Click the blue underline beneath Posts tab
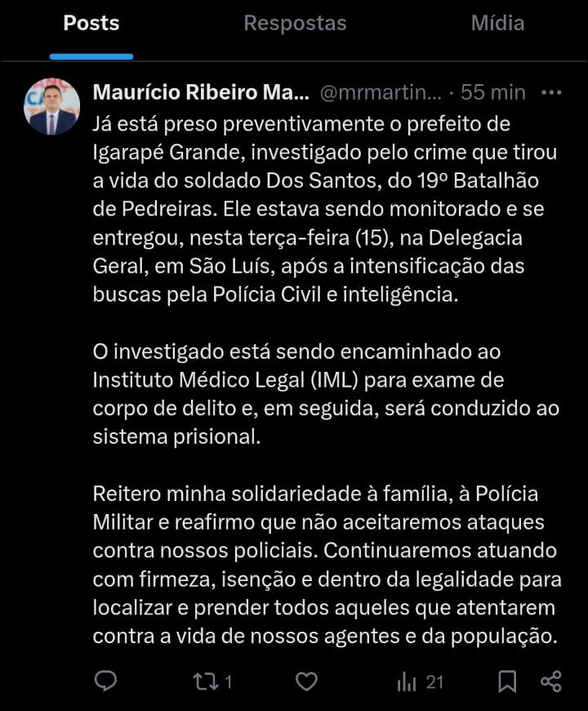 coord(91,56)
